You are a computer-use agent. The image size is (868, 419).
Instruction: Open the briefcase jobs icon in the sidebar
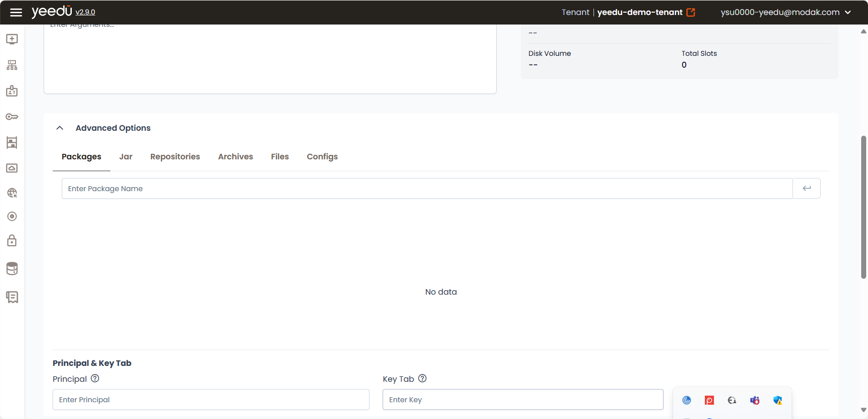pos(12,91)
